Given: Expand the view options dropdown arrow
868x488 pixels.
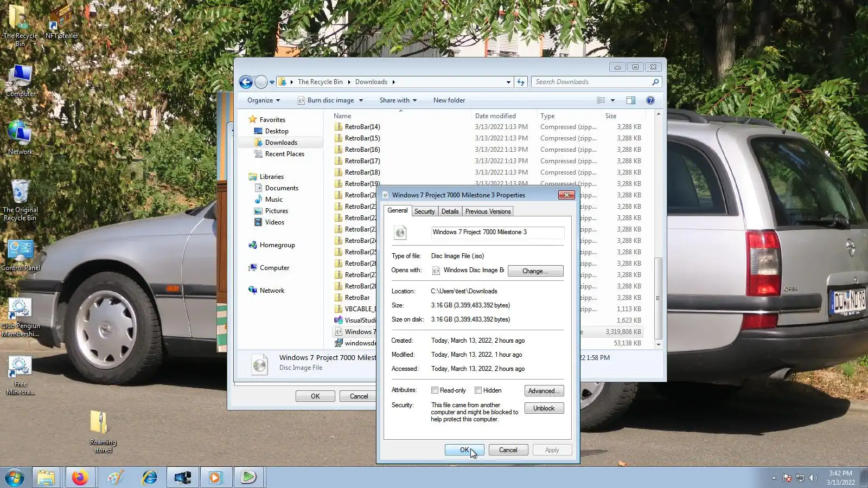Looking at the screenshot, I should [x=612, y=100].
